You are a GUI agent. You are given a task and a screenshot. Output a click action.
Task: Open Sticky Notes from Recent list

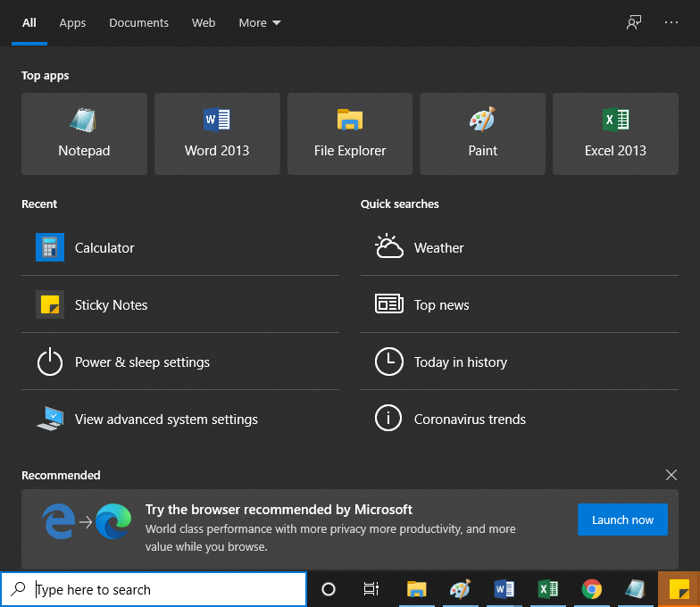point(180,304)
